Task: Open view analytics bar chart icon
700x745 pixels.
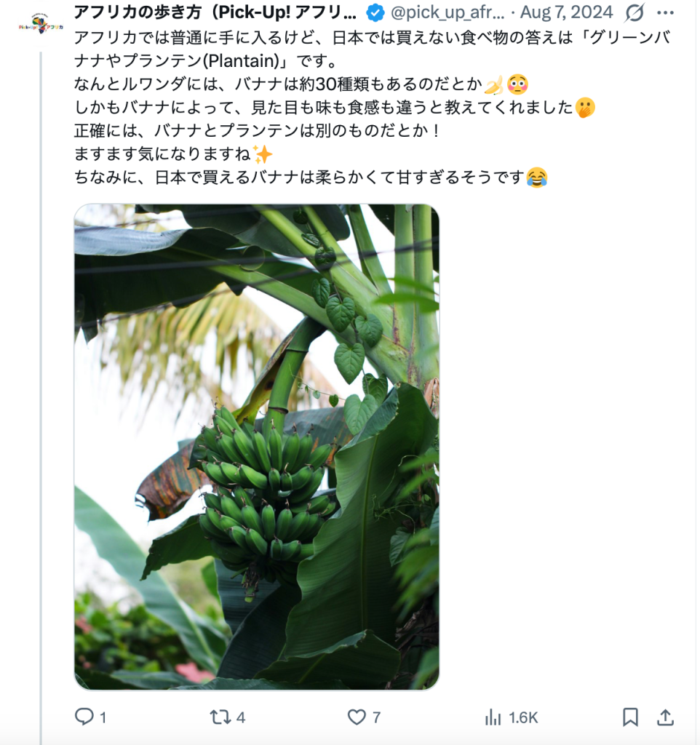Action: pos(493,717)
